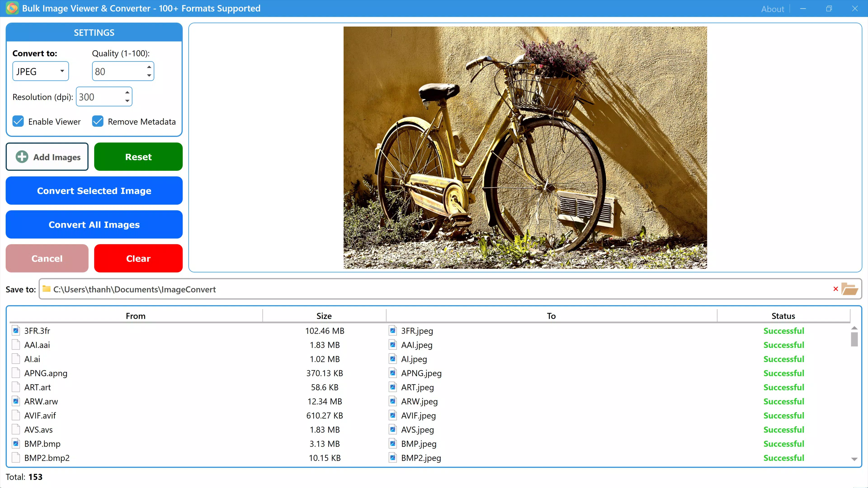This screenshot has width=868, height=488.
Task: Click the Add Images button
Action: tap(47, 157)
